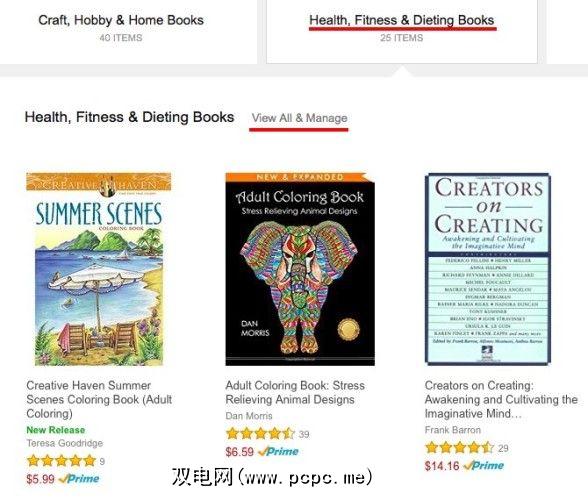
Task: Open Creators on Creating title link
Action: click(501, 399)
